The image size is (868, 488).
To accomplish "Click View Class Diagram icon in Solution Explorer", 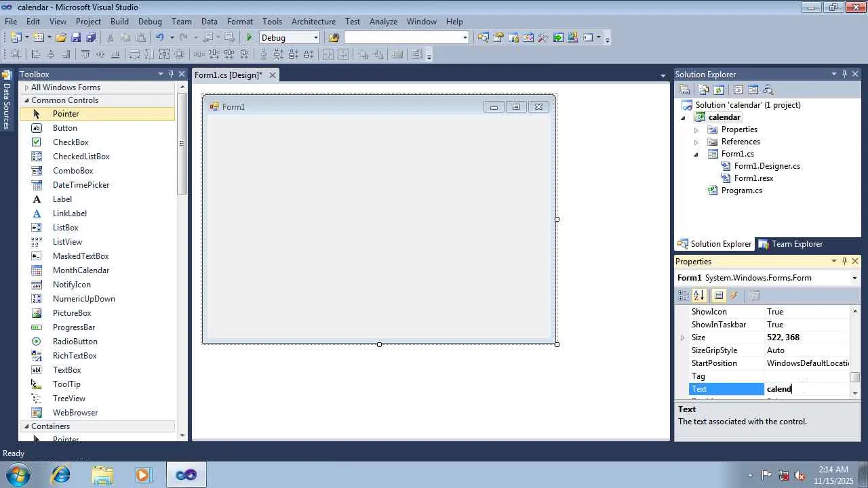I will (768, 89).
